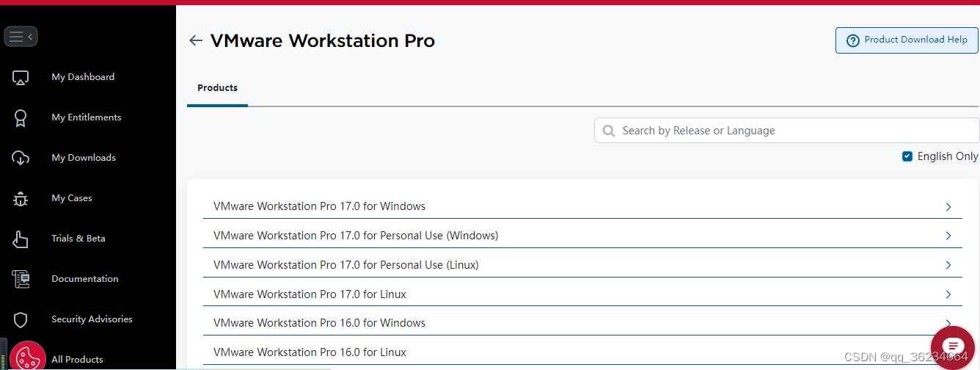The width and height of the screenshot is (980, 370).
Task: Click the Trials & Beta hand icon
Action: (x=21, y=239)
